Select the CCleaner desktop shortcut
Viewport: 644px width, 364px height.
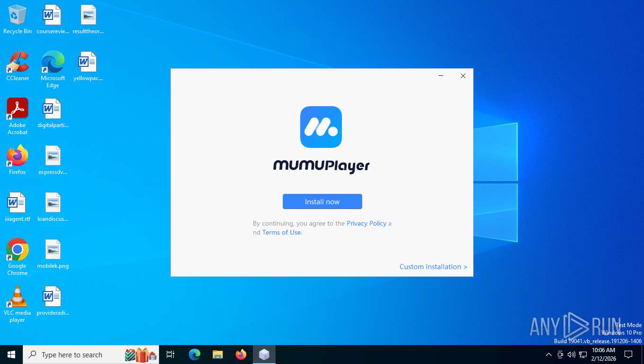click(18, 66)
